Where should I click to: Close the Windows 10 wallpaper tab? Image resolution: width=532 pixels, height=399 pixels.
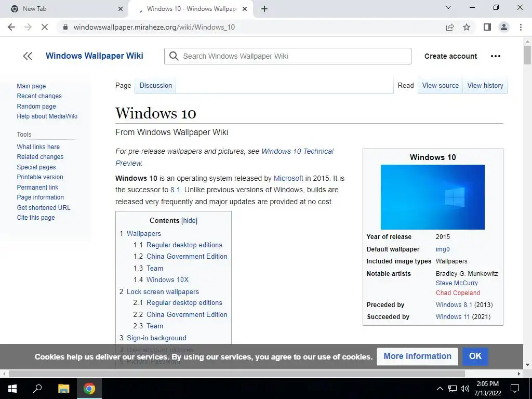(x=244, y=9)
